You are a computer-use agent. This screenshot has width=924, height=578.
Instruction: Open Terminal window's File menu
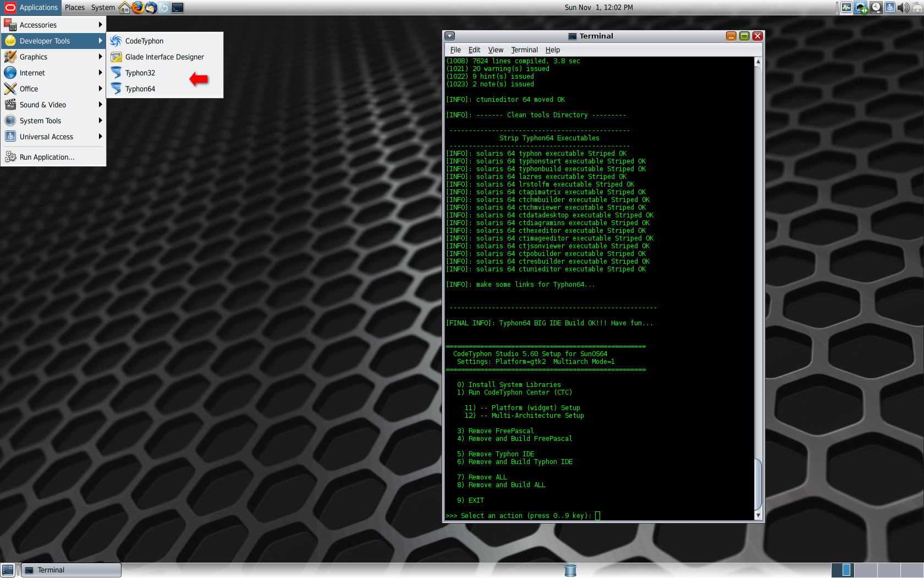click(x=455, y=50)
